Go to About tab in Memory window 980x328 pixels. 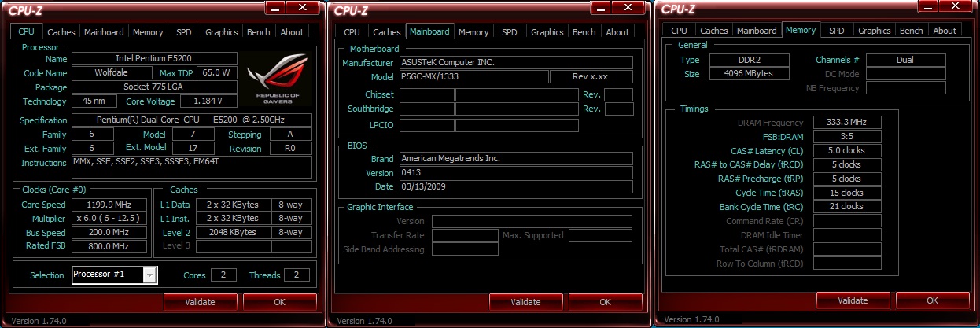[945, 31]
